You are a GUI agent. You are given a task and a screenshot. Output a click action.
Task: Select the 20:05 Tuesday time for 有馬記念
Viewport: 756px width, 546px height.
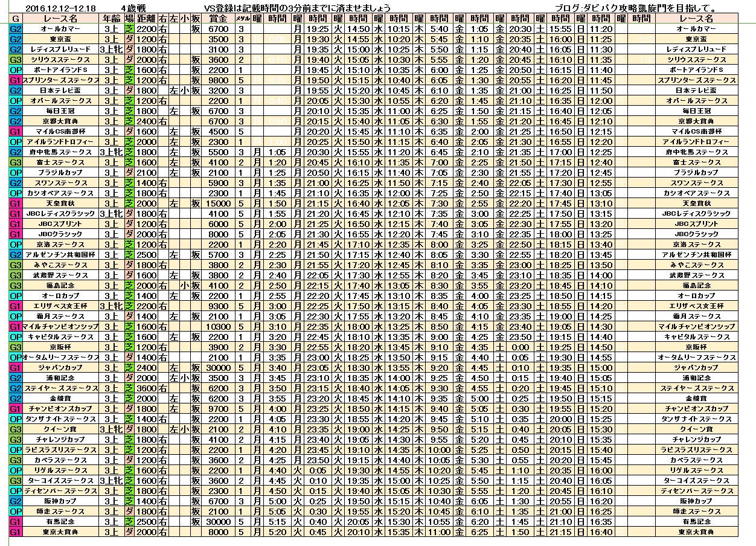click(359, 521)
